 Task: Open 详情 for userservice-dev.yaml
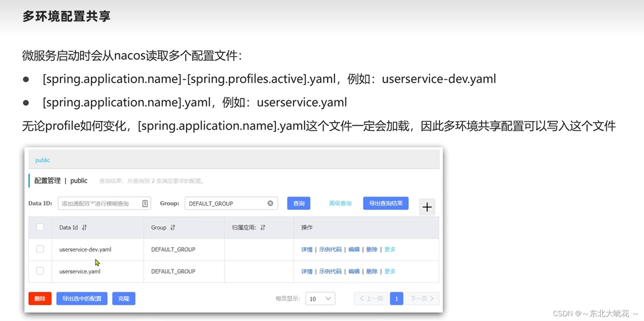coord(307,249)
